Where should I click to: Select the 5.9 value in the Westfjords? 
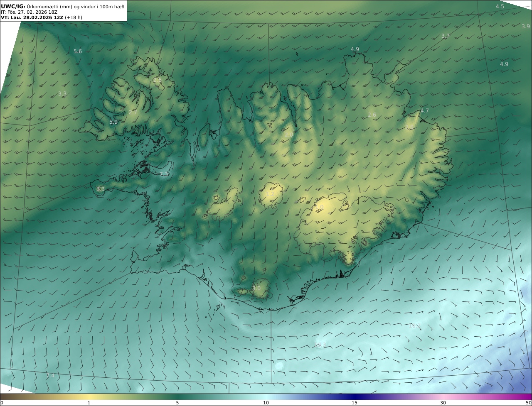[113, 122]
